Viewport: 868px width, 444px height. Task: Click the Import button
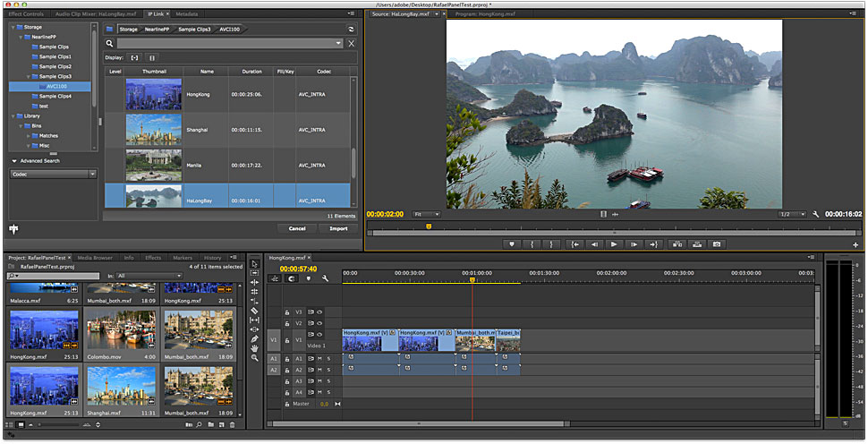coord(338,228)
